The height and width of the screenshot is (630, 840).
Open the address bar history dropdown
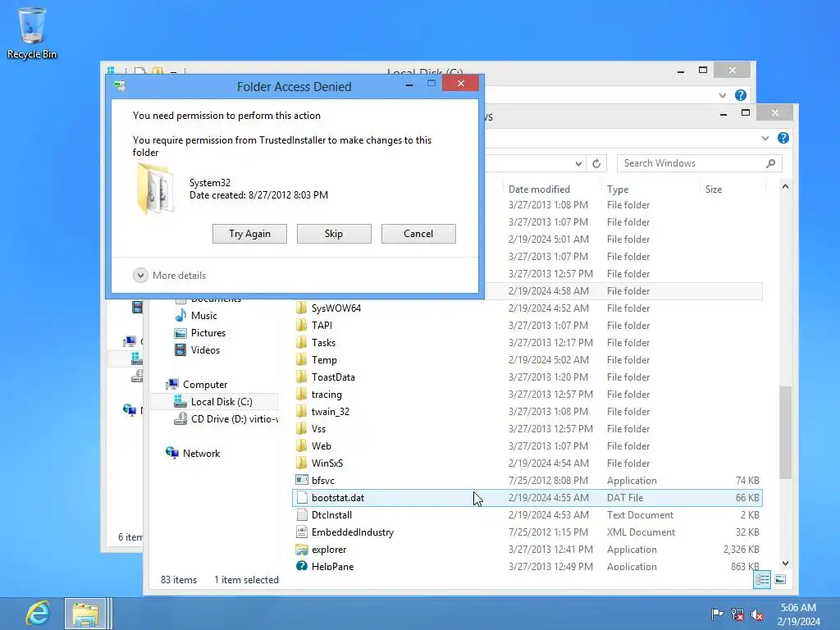(578, 163)
